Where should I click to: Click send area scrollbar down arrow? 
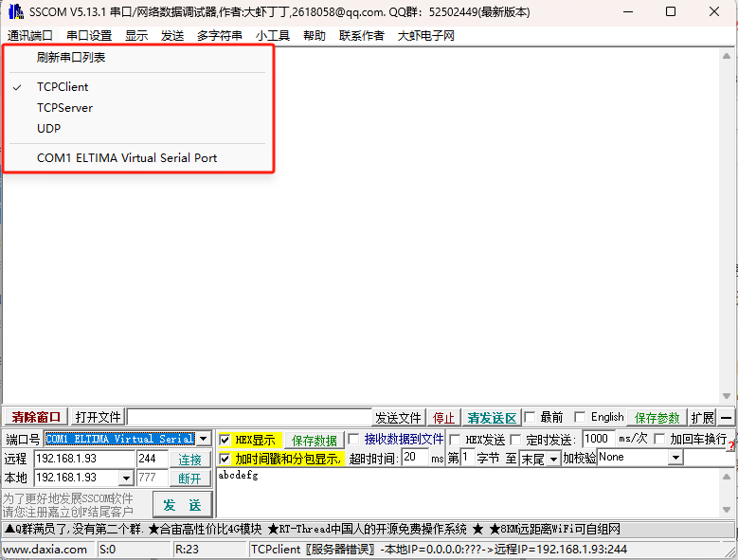[727, 510]
